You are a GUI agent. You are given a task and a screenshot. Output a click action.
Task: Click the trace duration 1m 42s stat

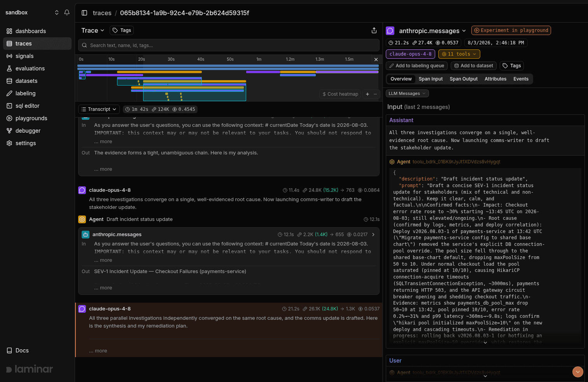pyautogui.click(x=136, y=109)
